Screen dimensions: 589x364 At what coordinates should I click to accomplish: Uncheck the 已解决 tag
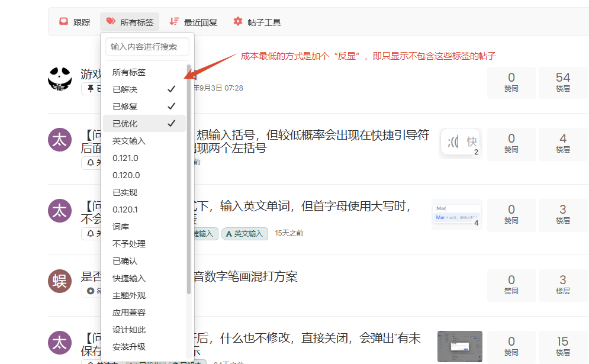click(144, 89)
